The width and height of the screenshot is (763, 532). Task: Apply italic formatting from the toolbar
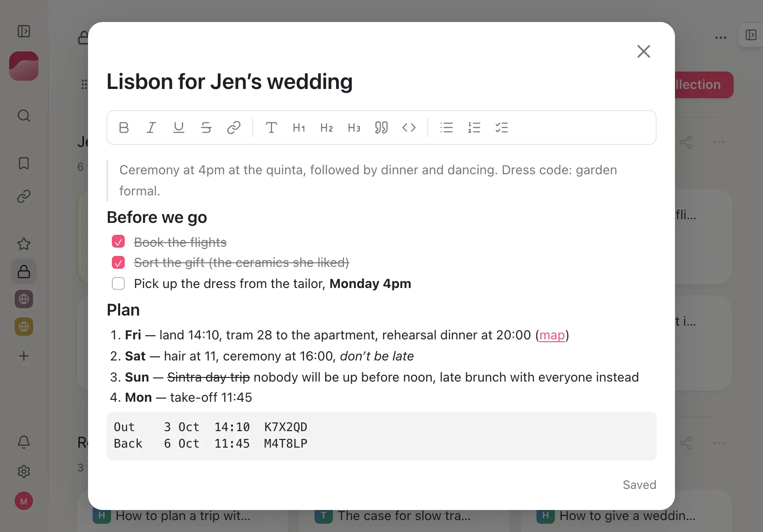(151, 127)
